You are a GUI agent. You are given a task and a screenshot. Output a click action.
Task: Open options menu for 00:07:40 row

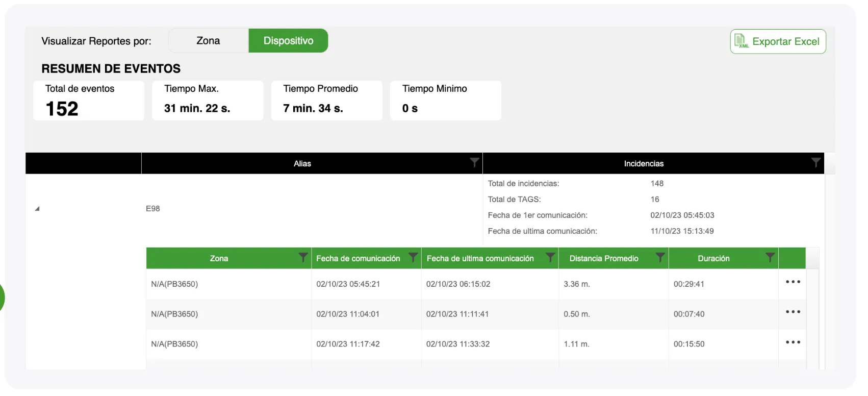coord(793,312)
